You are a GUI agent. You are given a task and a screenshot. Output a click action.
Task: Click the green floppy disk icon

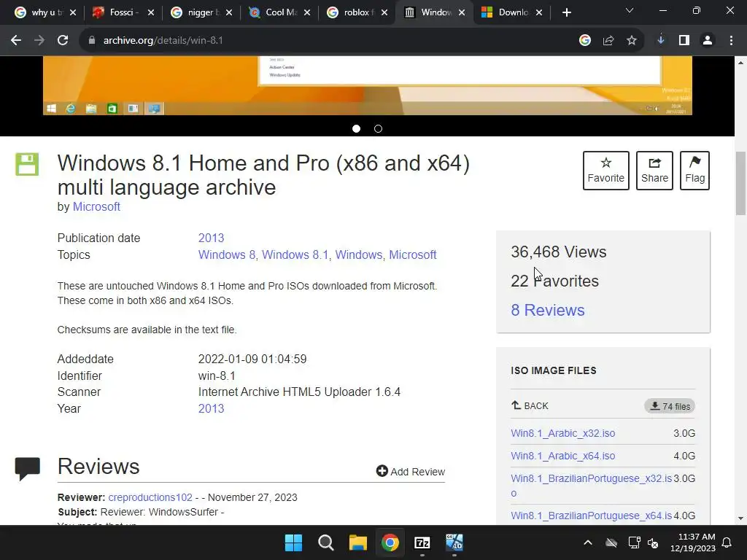pos(27,164)
